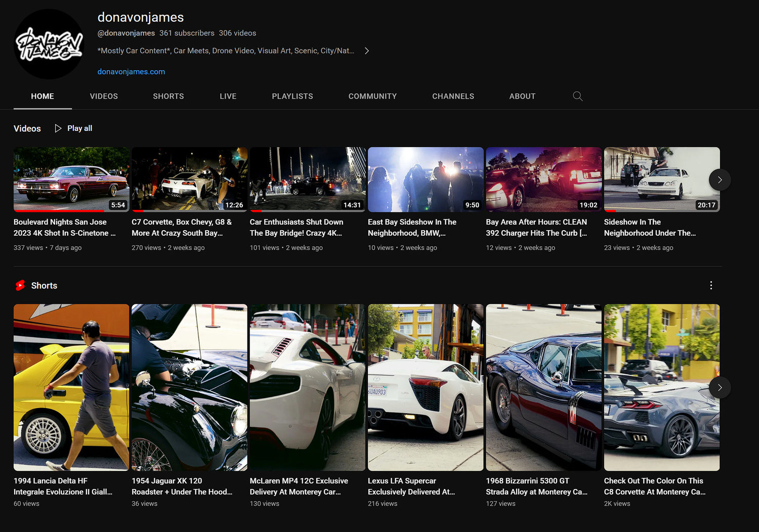Image resolution: width=759 pixels, height=532 pixels.
Task: Open the McLaren MP4 12C short thumbnail
Action: (308, 387)
